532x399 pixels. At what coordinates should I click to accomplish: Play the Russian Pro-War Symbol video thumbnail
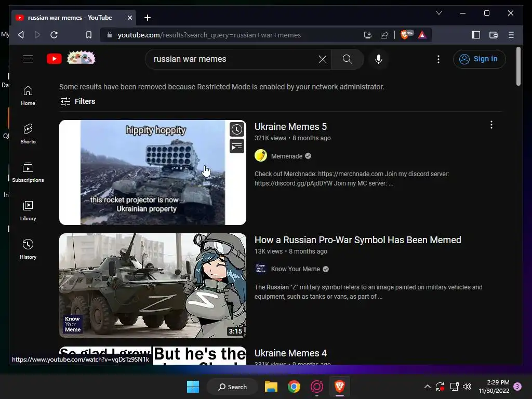(153, 286)
